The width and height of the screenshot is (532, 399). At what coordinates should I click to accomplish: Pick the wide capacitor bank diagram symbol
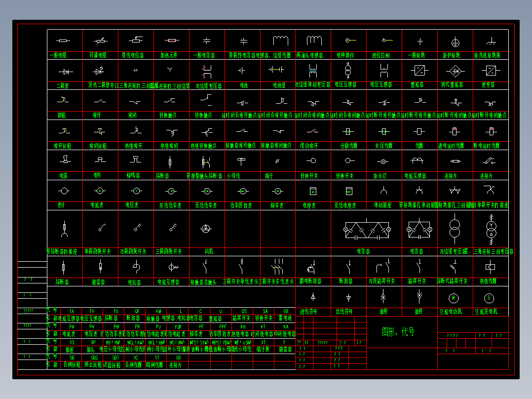367,230
